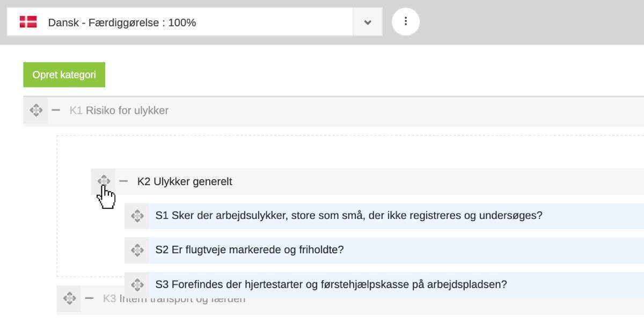Click the move handle for question S2

click(x=137, y=250)
